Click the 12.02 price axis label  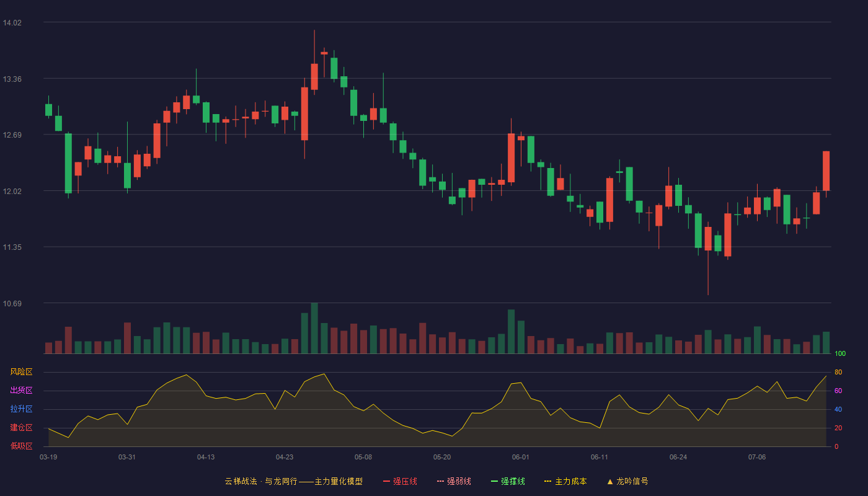(x=12, y=192)
